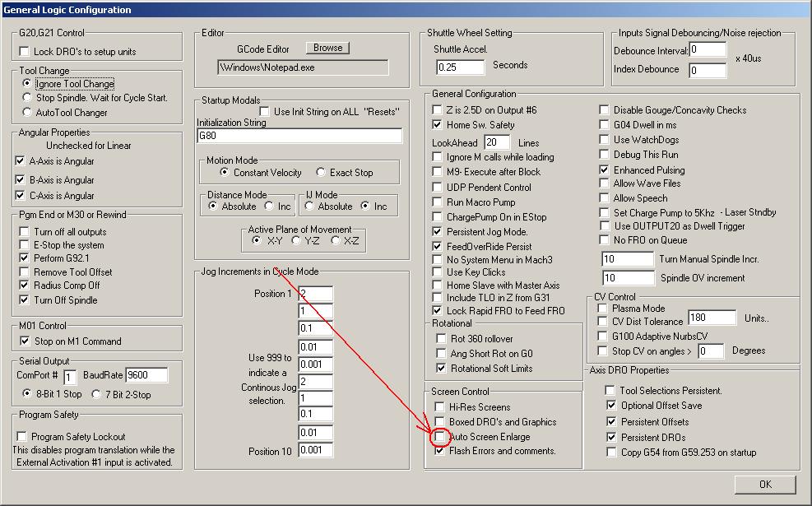
Task: Toggle Enhanced Pulsing checkbox
Action: tap(604, 169)
